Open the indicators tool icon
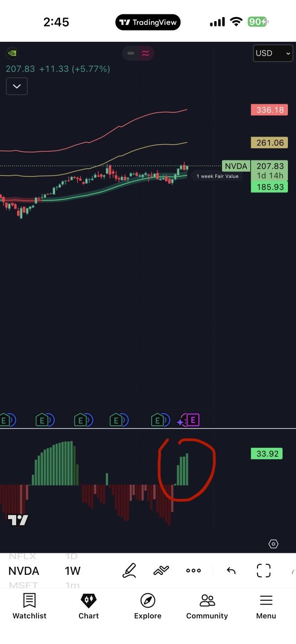 (x=161, y=570)
